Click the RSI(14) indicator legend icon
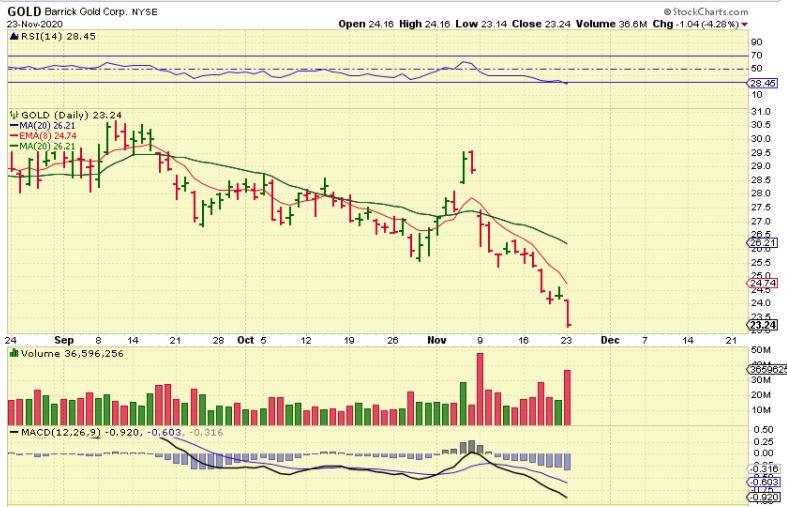The image size is (787, 507). click(14, 36)
